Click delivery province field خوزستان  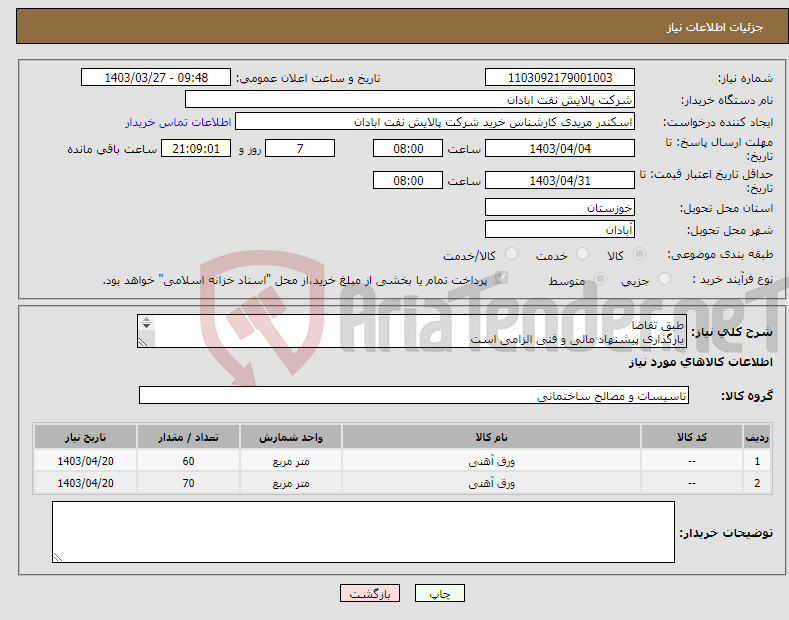pos(560,207)
